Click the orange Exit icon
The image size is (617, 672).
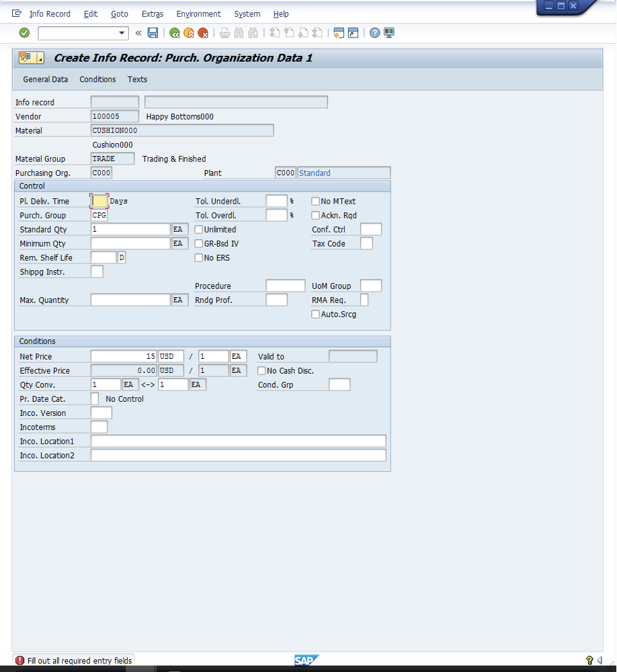pyautogui.click(x=189, y=32)
